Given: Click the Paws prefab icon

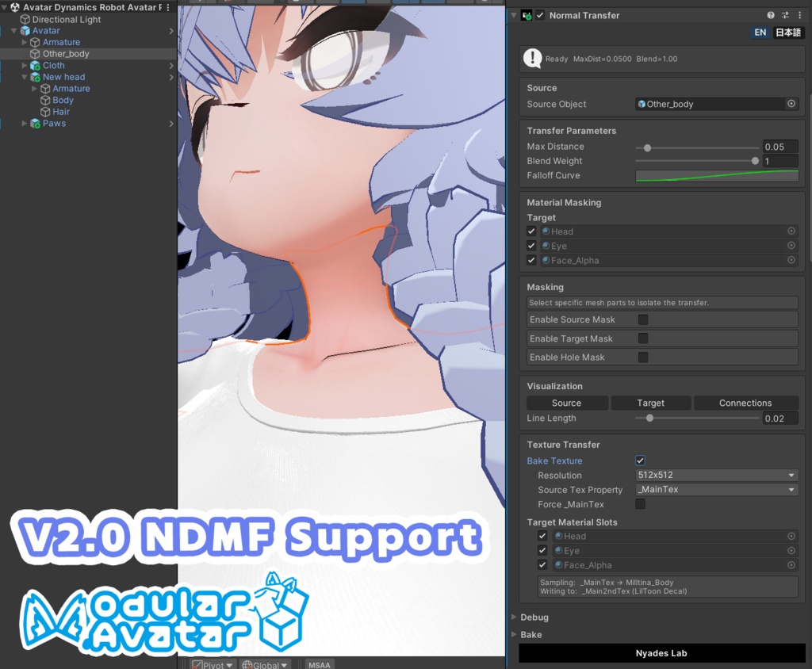Looking at the screenshot, I should click(35, 123).
